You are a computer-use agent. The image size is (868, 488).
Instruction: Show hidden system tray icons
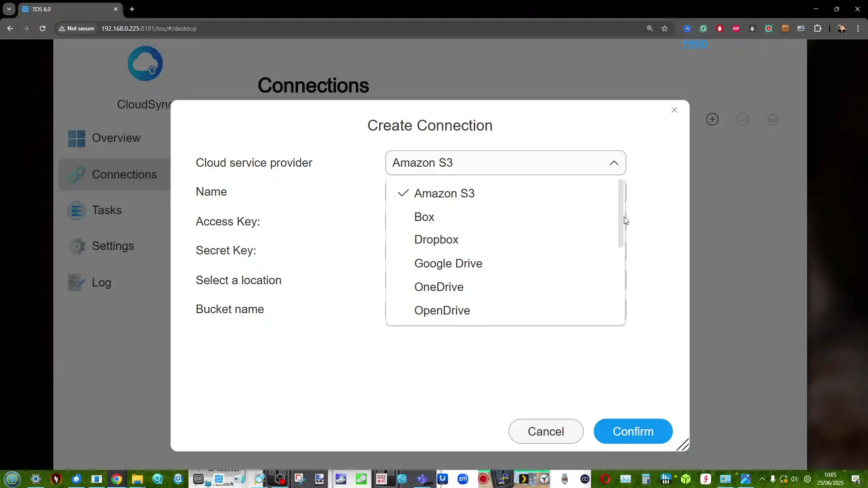[762, 479]
